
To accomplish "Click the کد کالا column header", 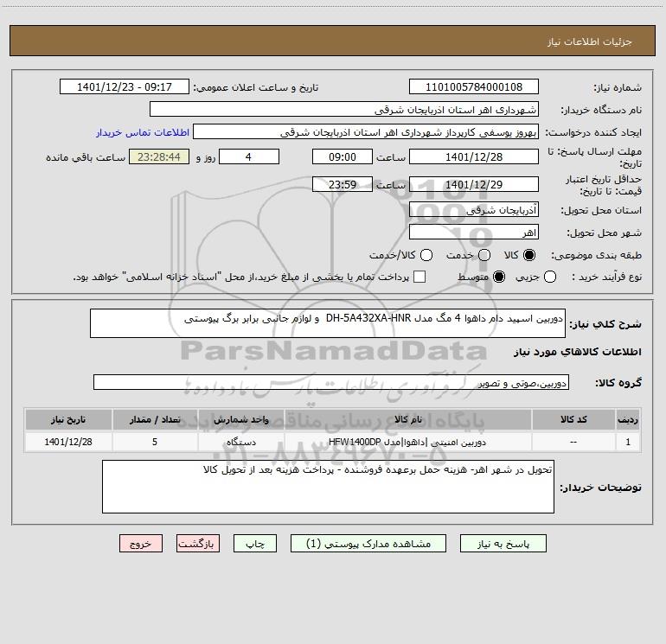I will (x=573, y=419).
